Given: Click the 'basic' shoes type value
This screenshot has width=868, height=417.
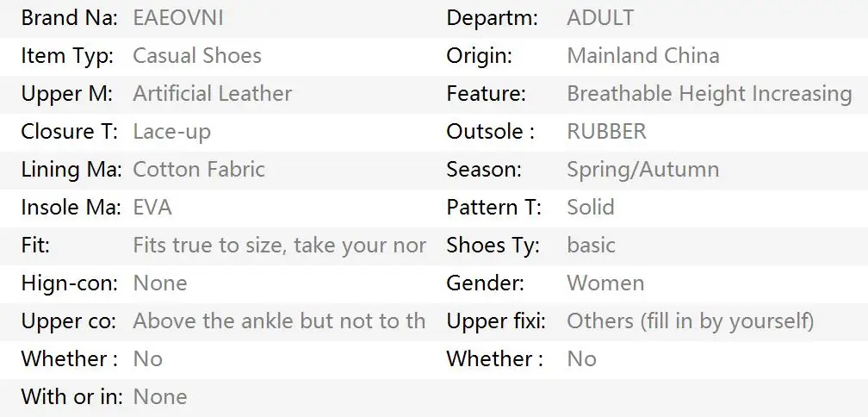Looking at the screenshot, I should (x=591, y=246).
